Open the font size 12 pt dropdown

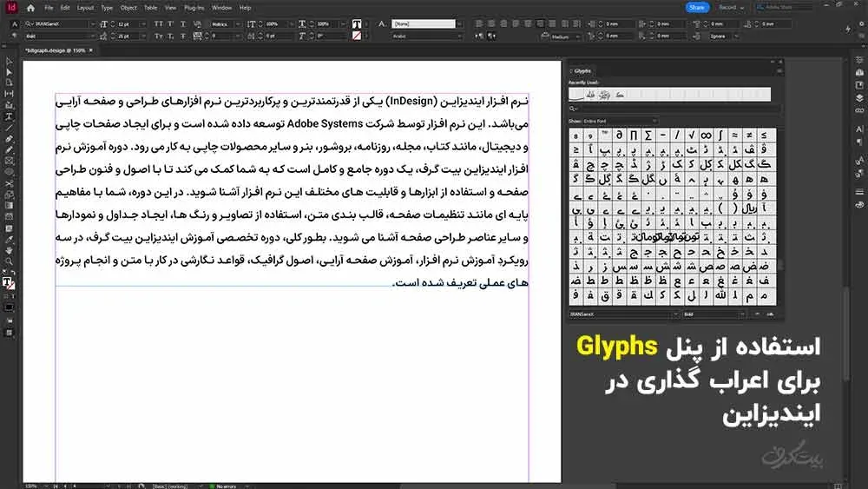click(143, 23)
